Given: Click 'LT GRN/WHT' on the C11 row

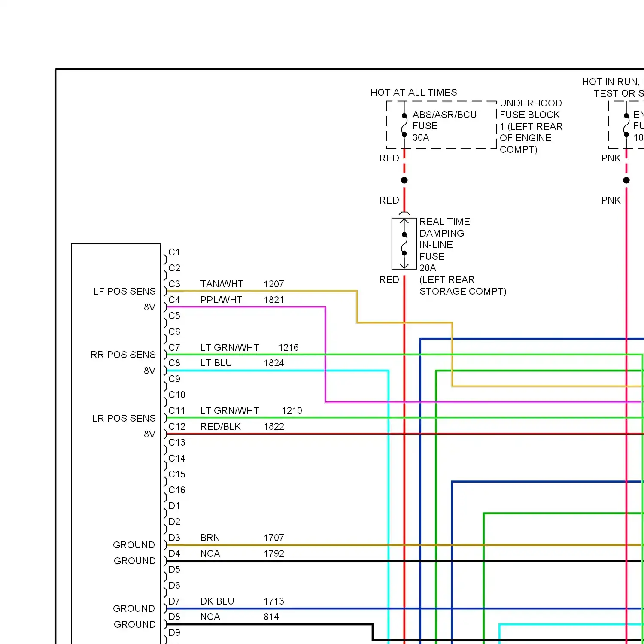Looking at the screenshot, I should click(229, 411).
